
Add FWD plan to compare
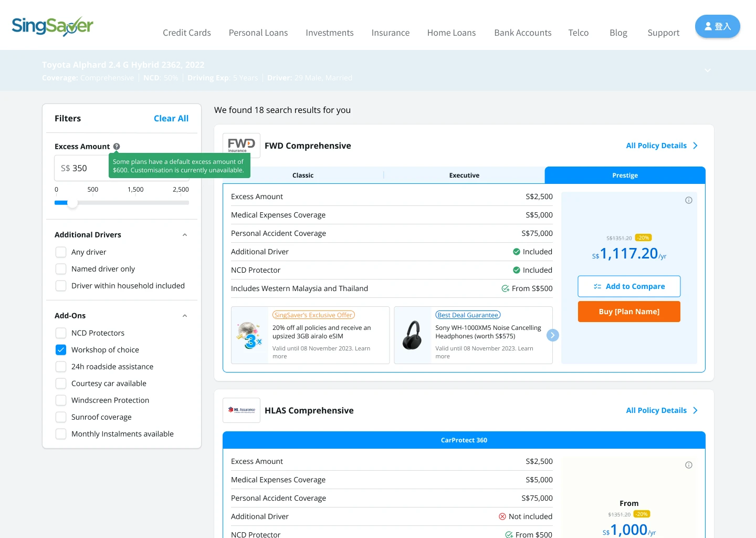629,286
